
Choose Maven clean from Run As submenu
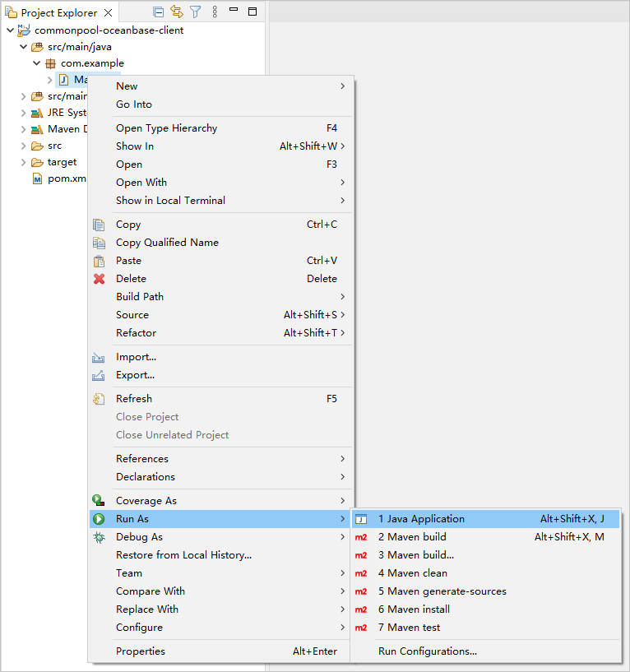pyautogui.click(x=412, y=573)
